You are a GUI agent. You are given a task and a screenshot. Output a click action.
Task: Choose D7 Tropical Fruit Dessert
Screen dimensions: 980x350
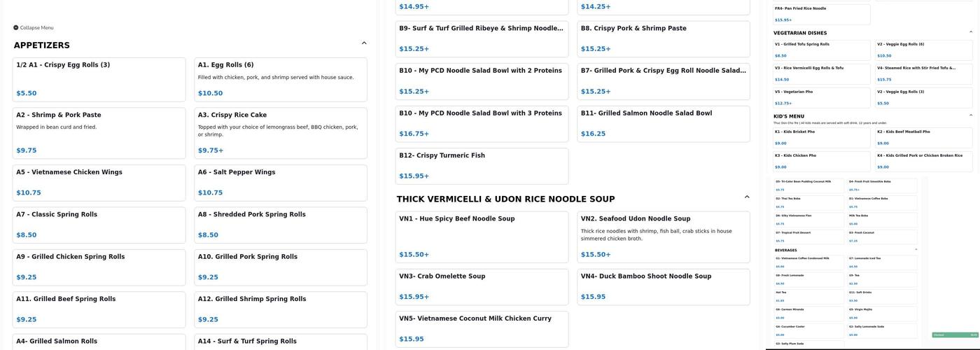click(x=809, y=237)
